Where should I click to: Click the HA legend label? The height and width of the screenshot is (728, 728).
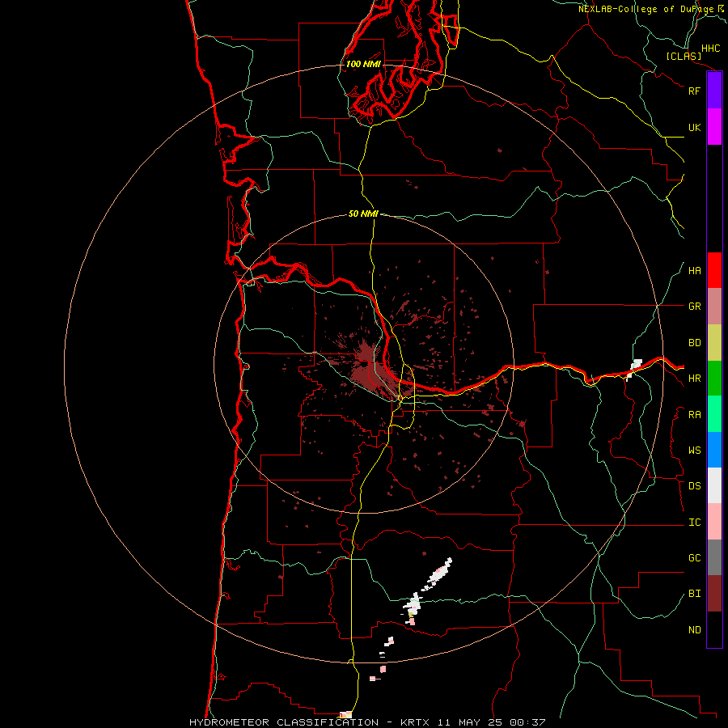point(695,271)
